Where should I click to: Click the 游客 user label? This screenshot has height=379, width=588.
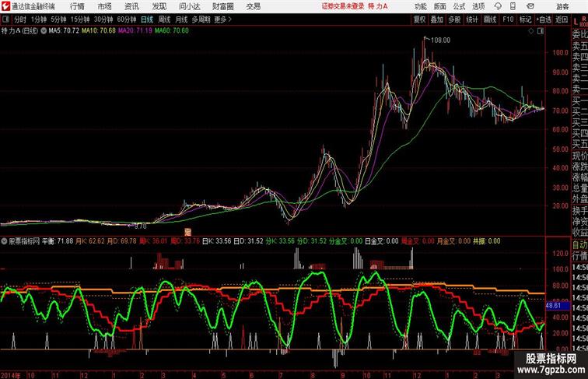tap(562, 6)
